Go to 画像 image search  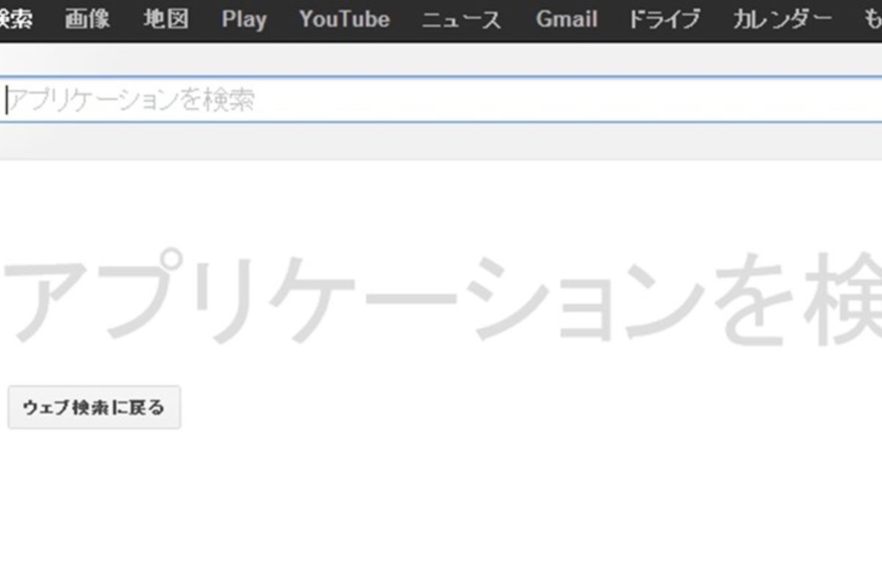pyautogui.click(x=87, y=20)
